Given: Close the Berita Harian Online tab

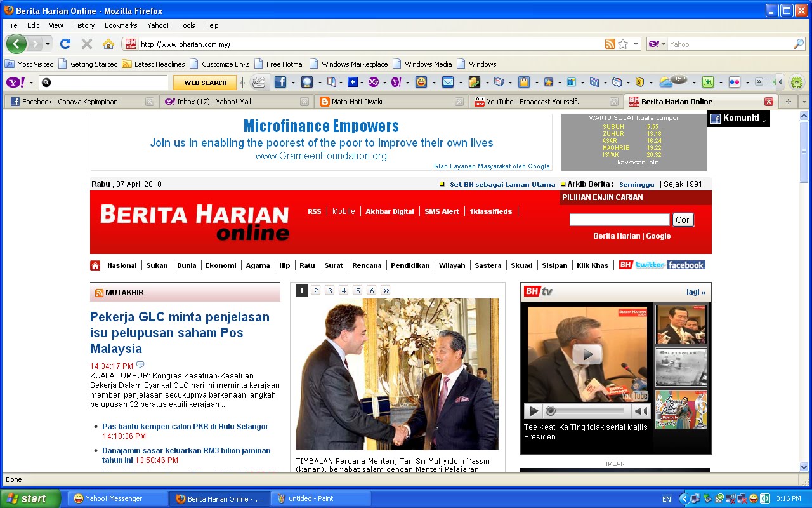Looking at the screenshot, I should [x=769, y=102].
